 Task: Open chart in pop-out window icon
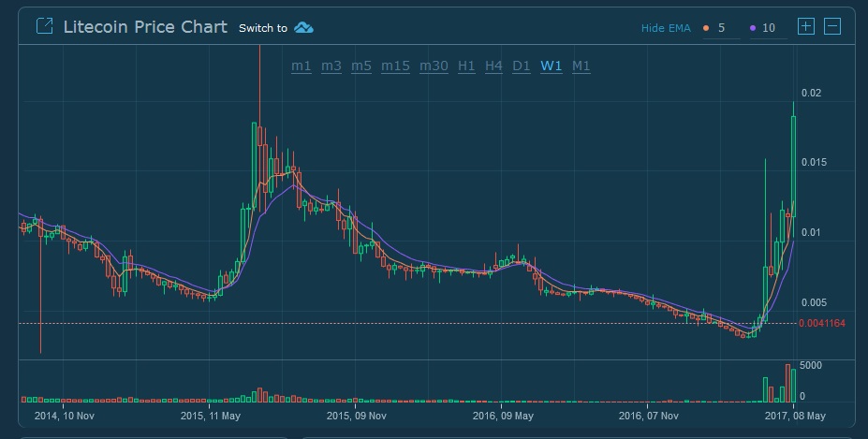44,26
